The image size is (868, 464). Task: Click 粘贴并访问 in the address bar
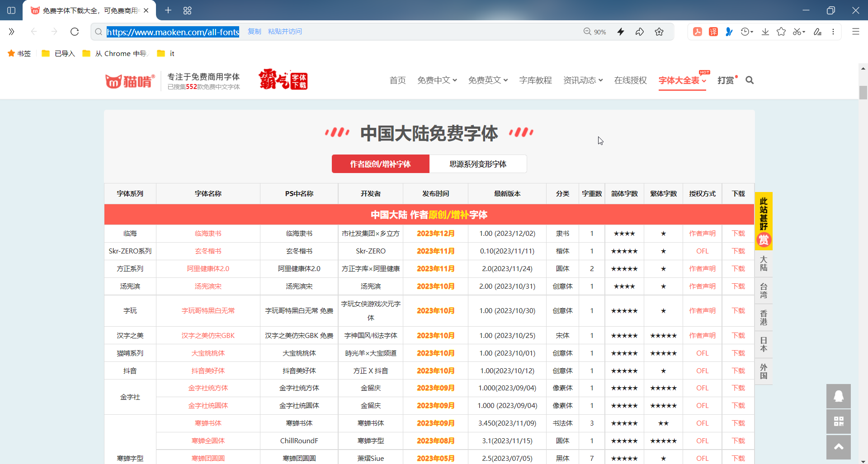285,32
